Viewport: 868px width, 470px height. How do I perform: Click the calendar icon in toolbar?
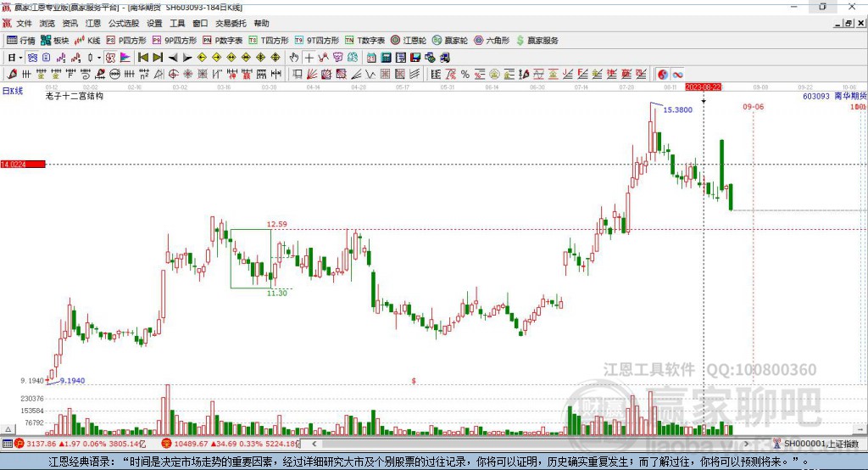pos(371,58)
